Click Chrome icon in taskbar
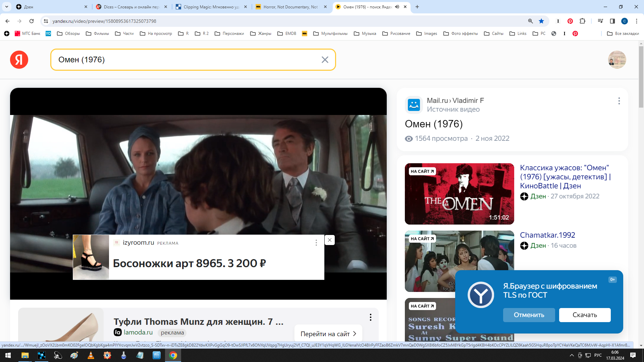This screenshot has height=362, width=644. (173, 355)
